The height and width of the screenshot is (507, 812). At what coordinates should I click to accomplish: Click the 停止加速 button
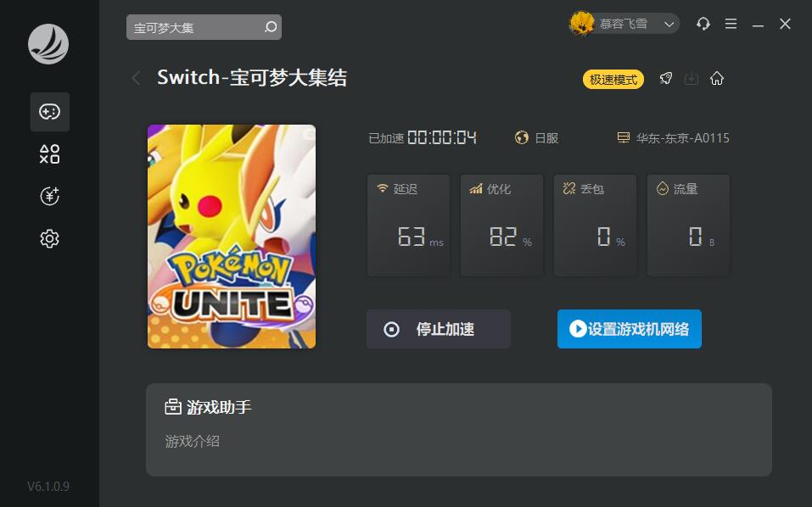pyautogui.click(x=439, y=329)
